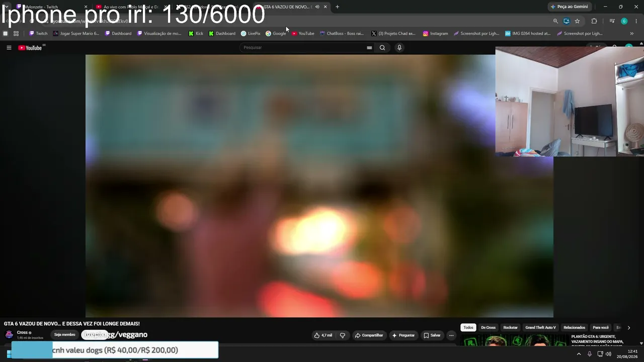The height and width of the screenshot is (362, 644).
Task: Open more actions three-dot menu
Action: pyautogui.click(x=451, y=335)
